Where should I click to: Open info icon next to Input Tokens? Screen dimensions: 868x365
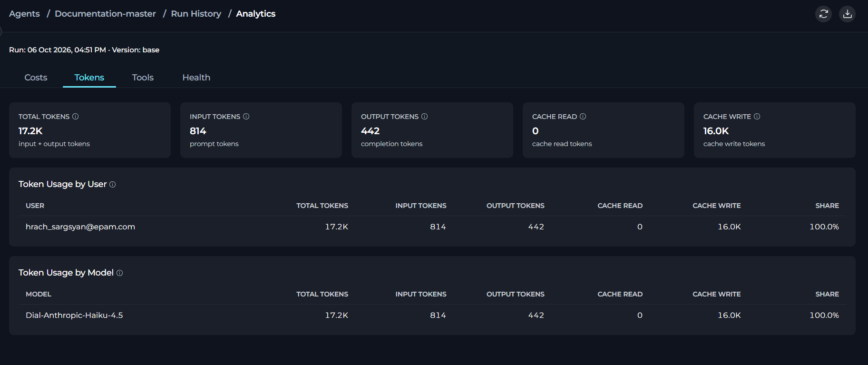246,117
